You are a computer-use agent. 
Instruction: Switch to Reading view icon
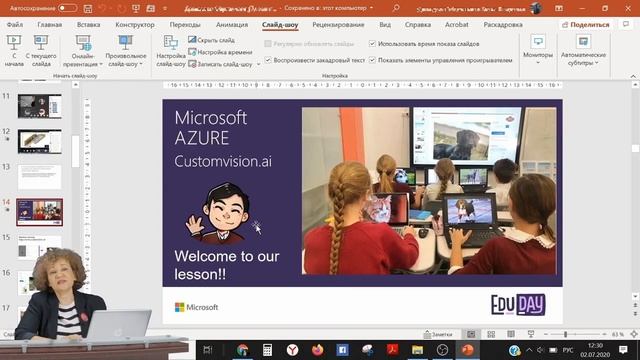(511, 334)
